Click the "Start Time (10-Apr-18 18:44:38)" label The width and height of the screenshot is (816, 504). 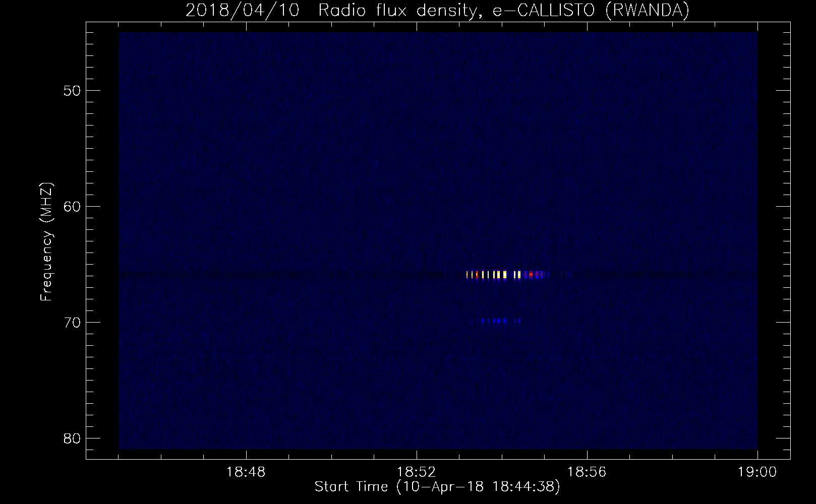(x=437, y=487)
